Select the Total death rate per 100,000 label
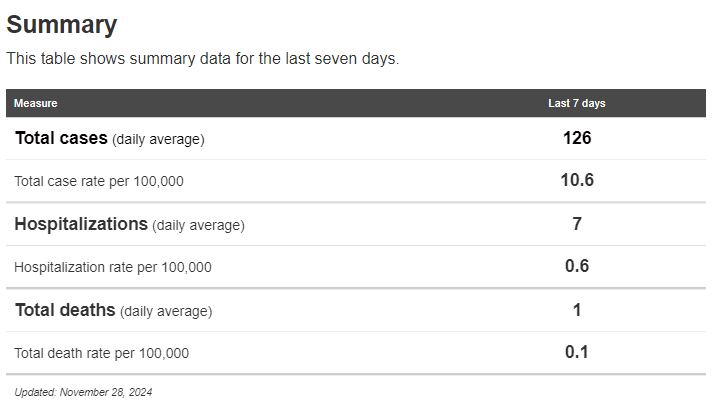 pyautogui.click(x=101, y=353)
